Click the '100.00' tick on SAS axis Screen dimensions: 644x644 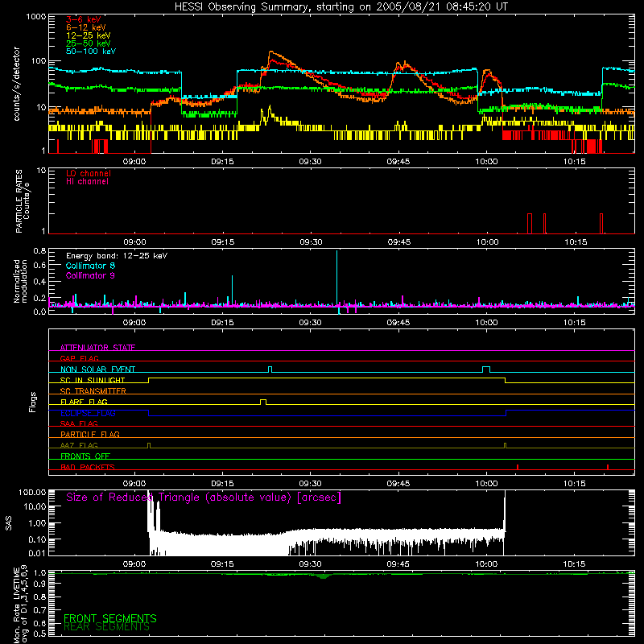coord(32,492)
